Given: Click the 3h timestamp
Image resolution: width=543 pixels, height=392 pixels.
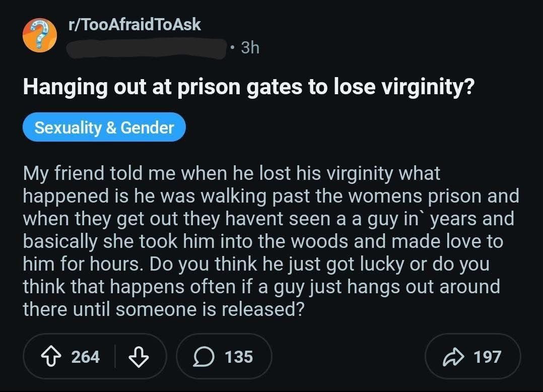Looking at the screenshot, I should point(251,48).
